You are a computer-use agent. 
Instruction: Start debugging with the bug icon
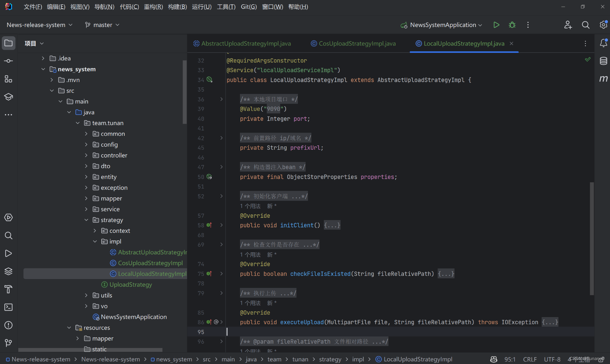click(512, 25)
